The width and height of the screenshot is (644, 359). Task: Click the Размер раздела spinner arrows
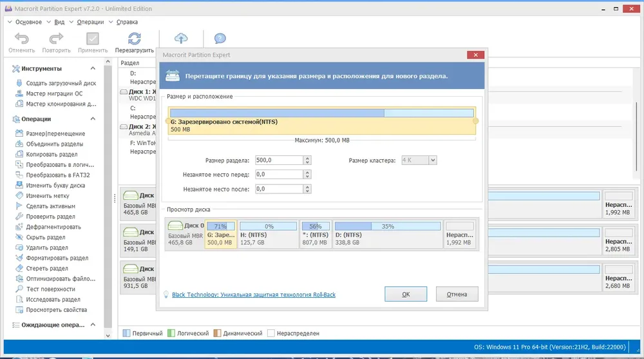click(x=307, y=160)
